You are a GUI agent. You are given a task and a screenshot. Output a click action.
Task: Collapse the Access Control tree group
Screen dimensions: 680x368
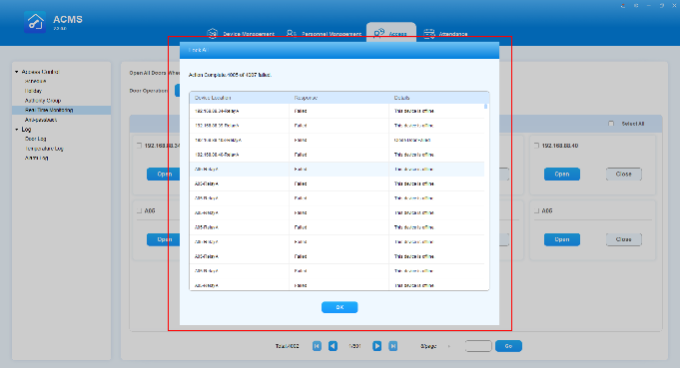tap(16, 72)
